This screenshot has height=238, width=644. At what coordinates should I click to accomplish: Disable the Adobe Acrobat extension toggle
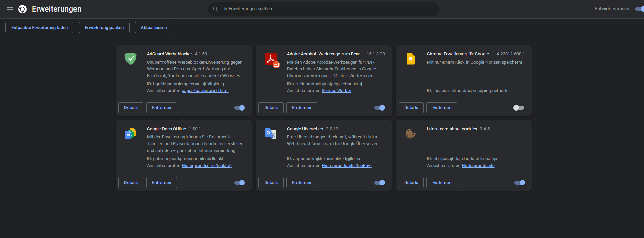[380, 108]
